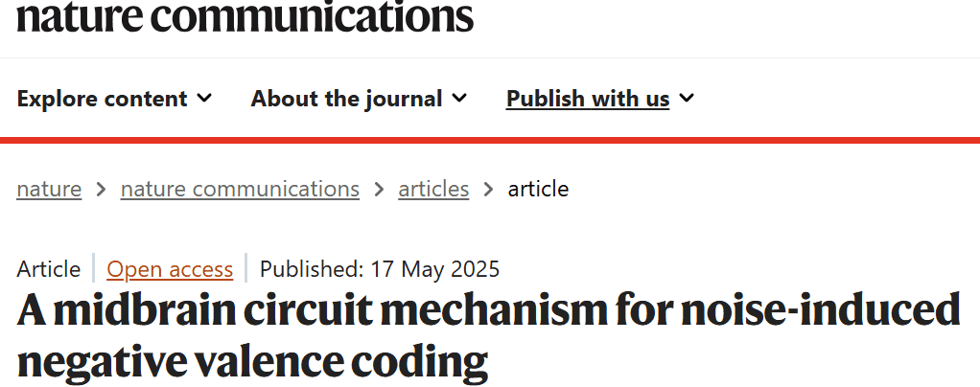
Task: Open the About the journal menu label
Action: pos(346,99)
